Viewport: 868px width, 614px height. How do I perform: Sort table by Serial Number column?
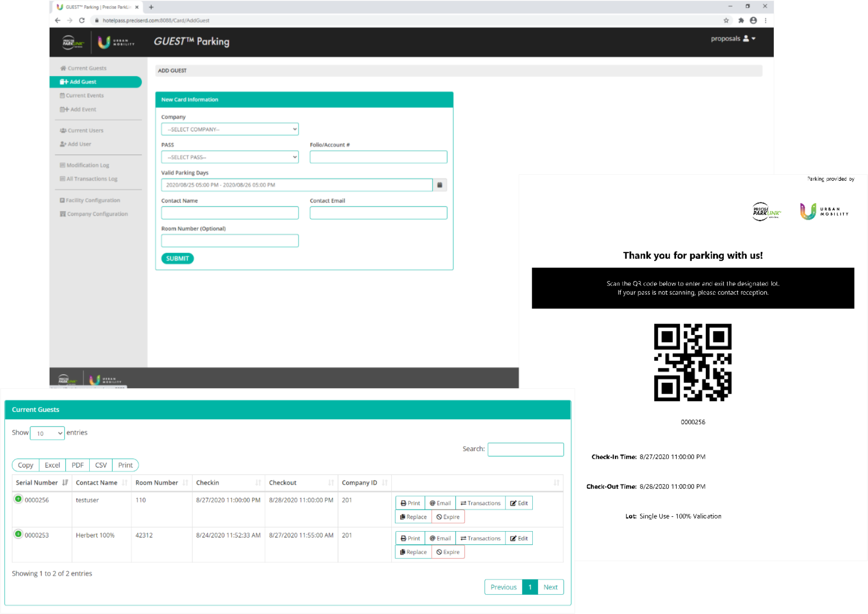(x=42, y=482)
